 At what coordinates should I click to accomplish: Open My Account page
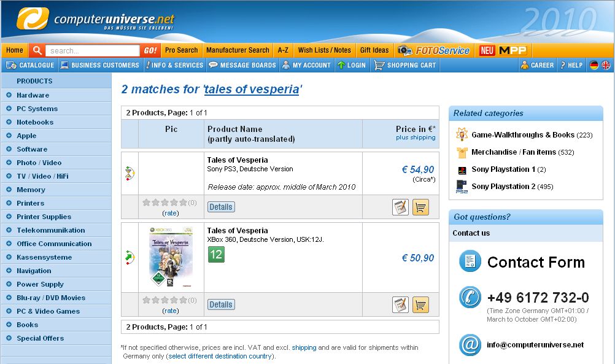[307, 65]
